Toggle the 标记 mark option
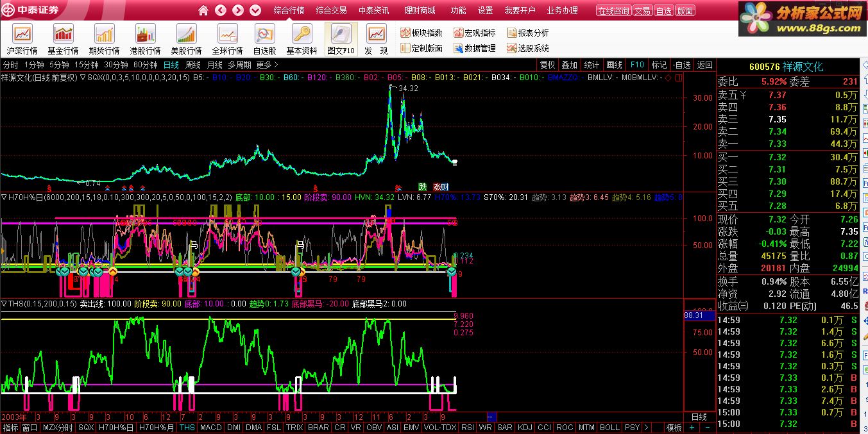The width and height of the screenshot is (868, 434). (x=659, y=65)
